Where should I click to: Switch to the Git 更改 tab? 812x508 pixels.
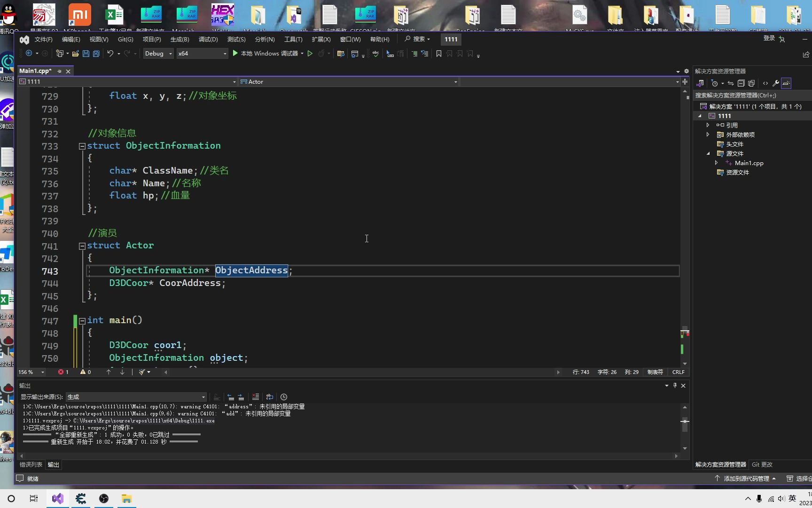pos(762,465)
